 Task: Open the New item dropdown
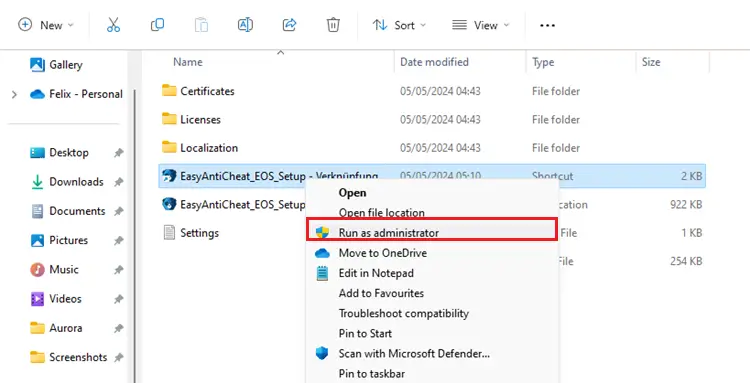(46, 25)
